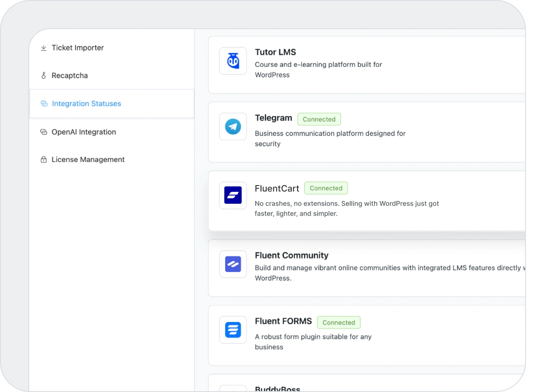Click the Ticket Importer download icon

pos(44,48)
